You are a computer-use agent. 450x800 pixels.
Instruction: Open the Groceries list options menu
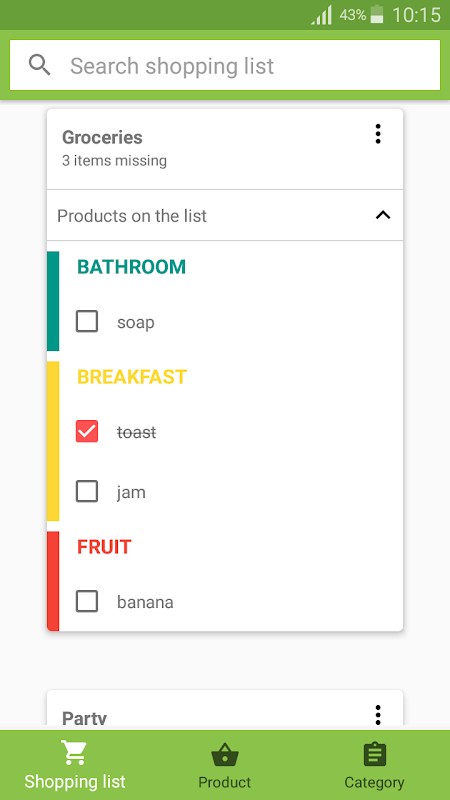click(x=378, y=134)
